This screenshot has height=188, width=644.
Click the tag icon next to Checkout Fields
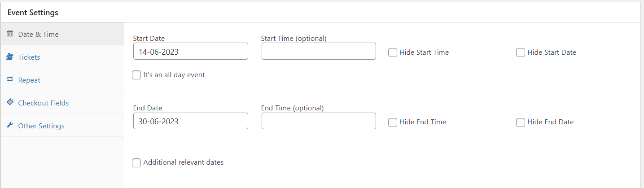coord(10,102)
